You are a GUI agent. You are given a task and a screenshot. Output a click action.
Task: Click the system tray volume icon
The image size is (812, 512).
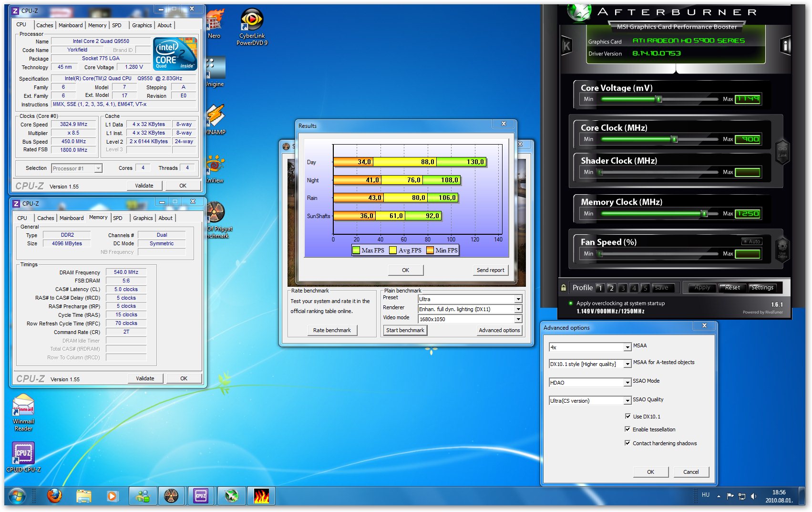753,496
